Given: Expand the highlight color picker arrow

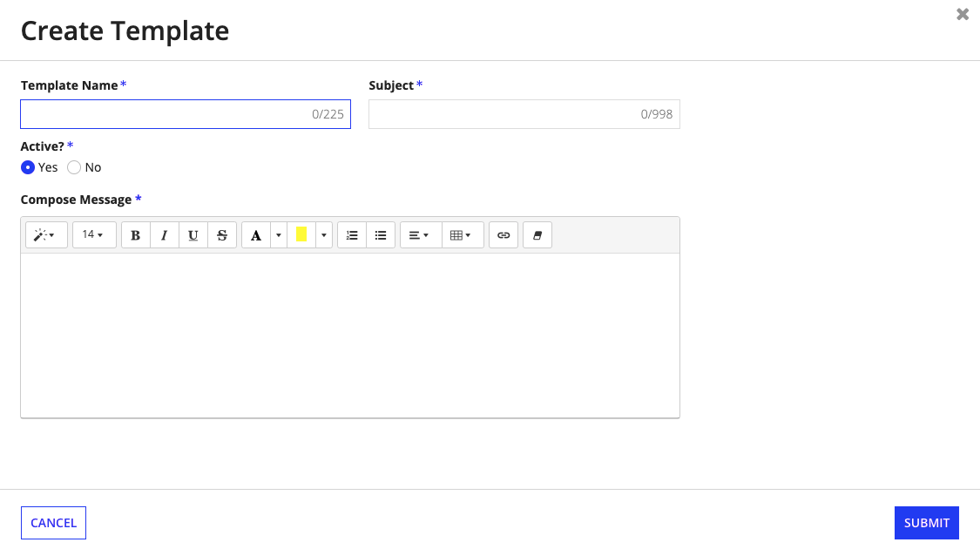Looking at the screenshot, I should (x=324, y=235).
